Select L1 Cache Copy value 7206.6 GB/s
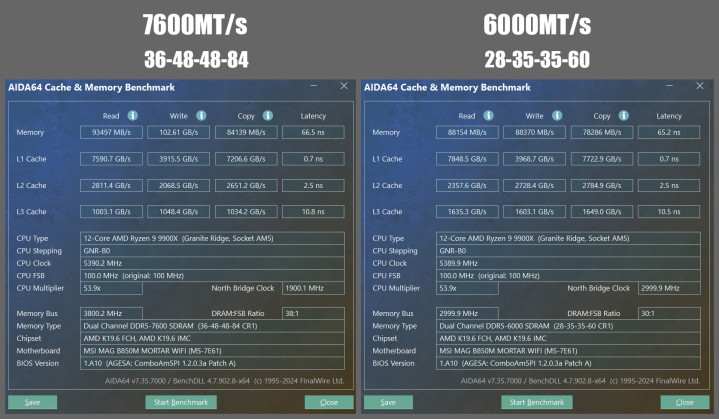This screenshot has width=719, height=419. click(246, 159)
